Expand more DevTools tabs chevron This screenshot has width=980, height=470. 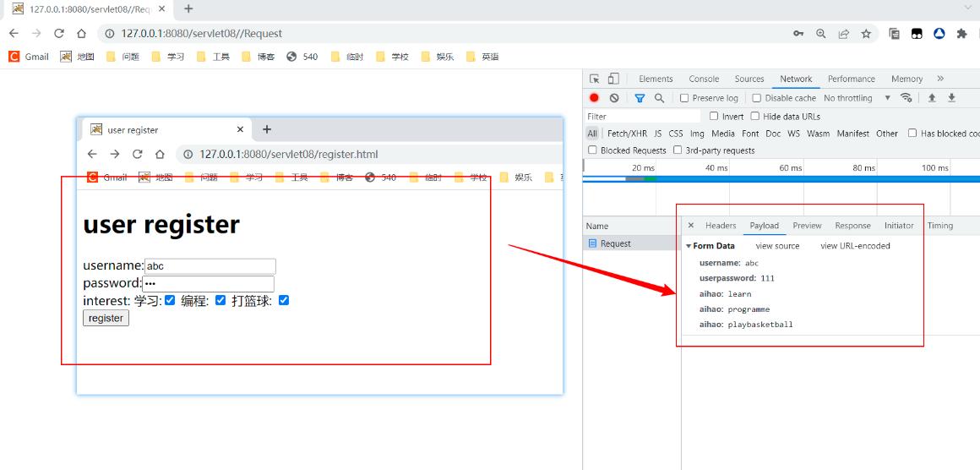coord(940,79)
